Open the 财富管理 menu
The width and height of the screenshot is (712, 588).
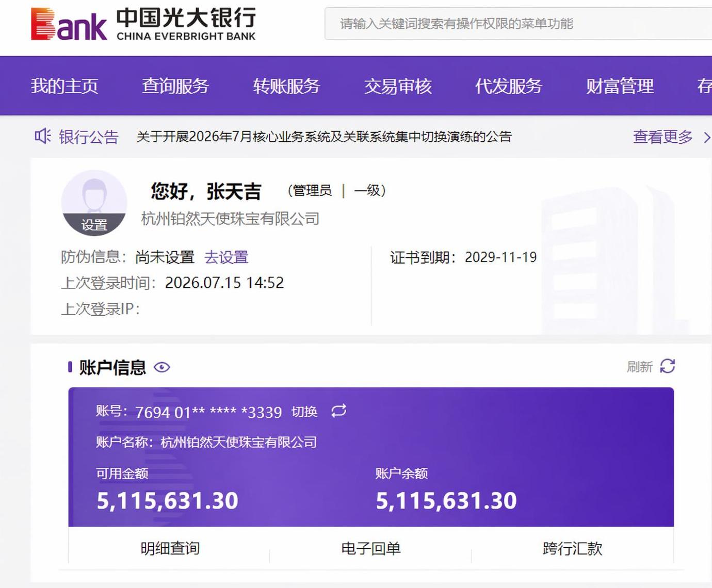tap(620, 86)
